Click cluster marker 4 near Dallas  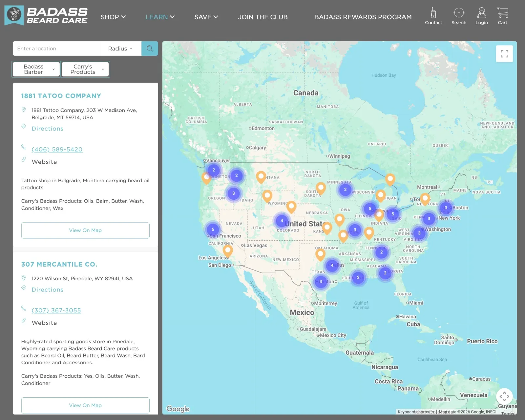tap(332, 266)
